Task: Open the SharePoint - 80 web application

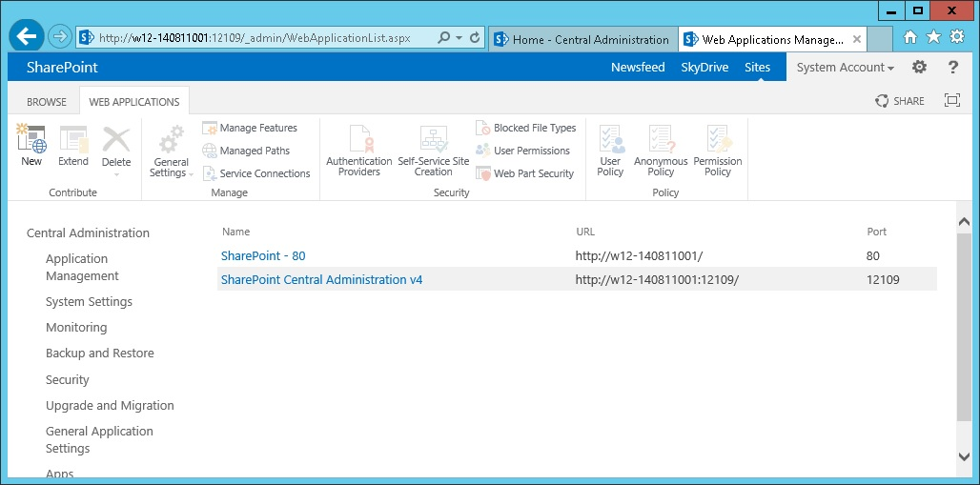Action: pos(263,256)
